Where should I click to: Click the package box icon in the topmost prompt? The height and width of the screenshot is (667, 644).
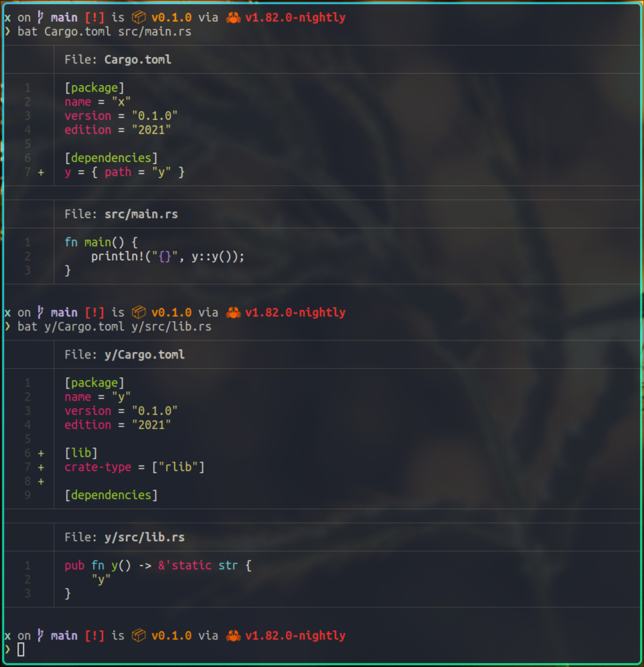pos(139,17)
